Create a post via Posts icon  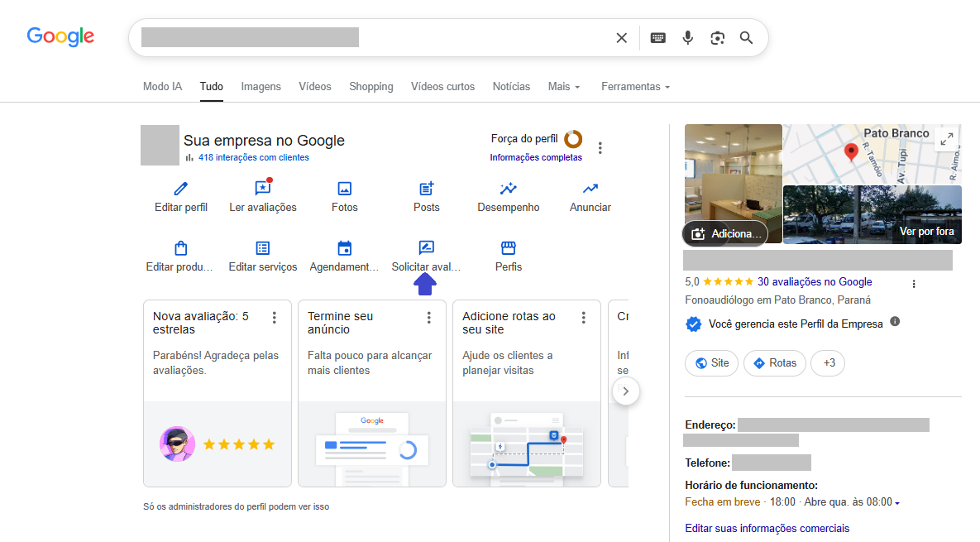tap(426, 188)
